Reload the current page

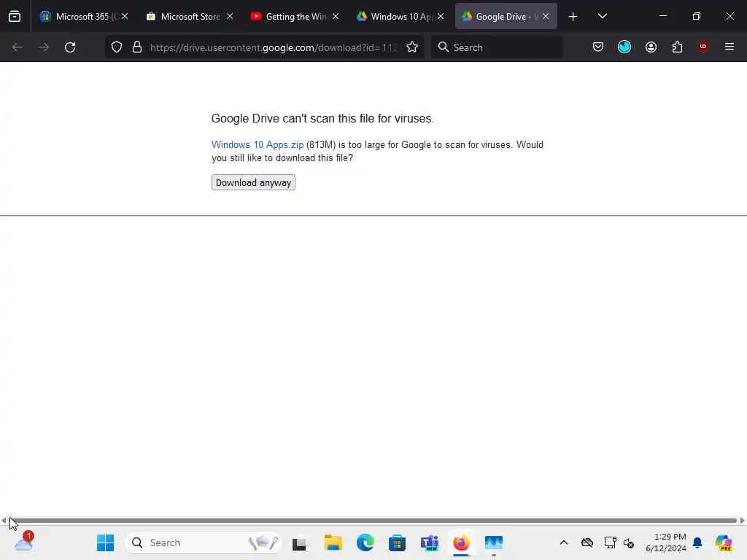70,47
